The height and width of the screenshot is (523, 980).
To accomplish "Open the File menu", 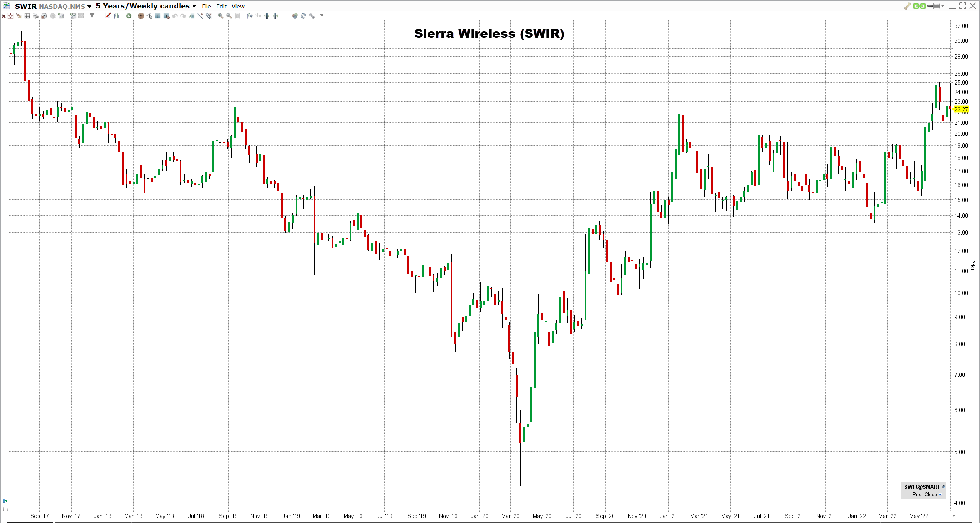I will pyautogui.click(x=206, y=6).
